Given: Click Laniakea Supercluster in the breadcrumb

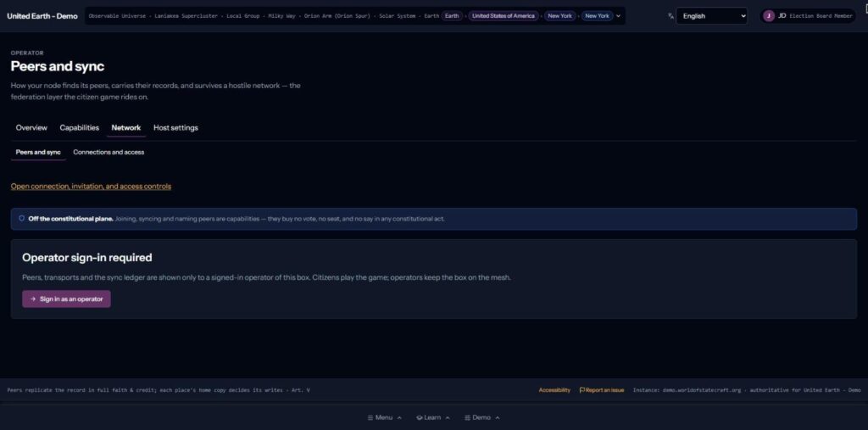Looking at the screenshot, I should point(186,16).
